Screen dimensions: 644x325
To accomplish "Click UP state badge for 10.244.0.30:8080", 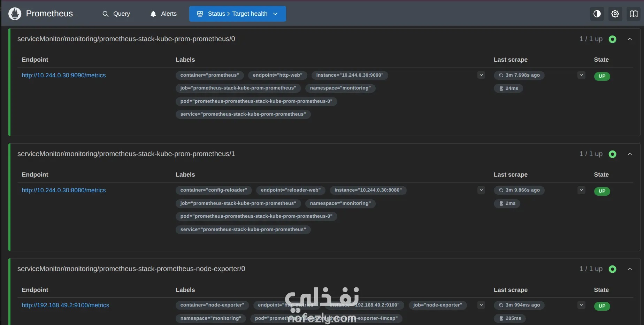I will [602, 191].
